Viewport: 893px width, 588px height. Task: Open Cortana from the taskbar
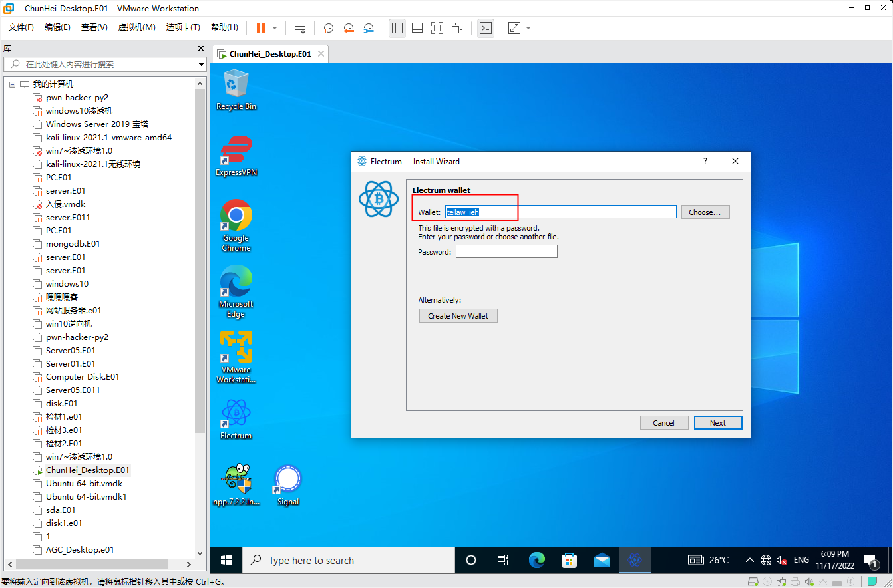point(471,560)
